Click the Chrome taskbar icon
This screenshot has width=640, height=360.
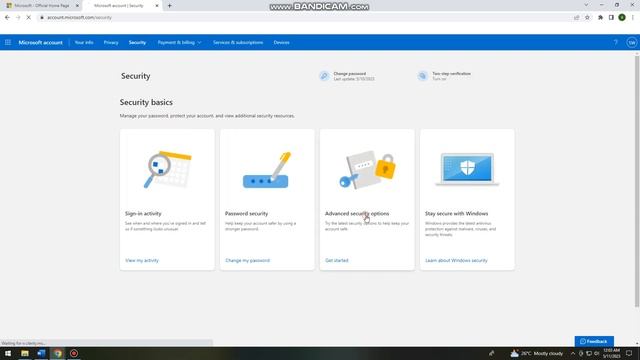pos(58,353)
